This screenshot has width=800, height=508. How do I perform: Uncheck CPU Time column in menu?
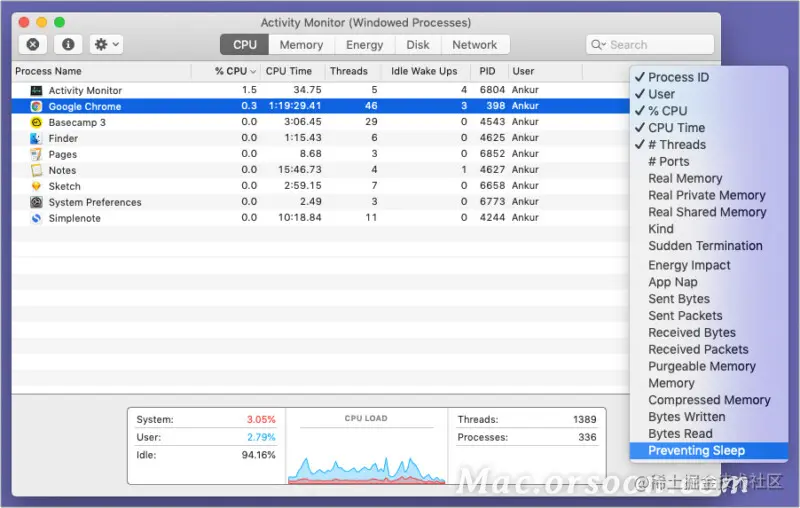(709, 128)
